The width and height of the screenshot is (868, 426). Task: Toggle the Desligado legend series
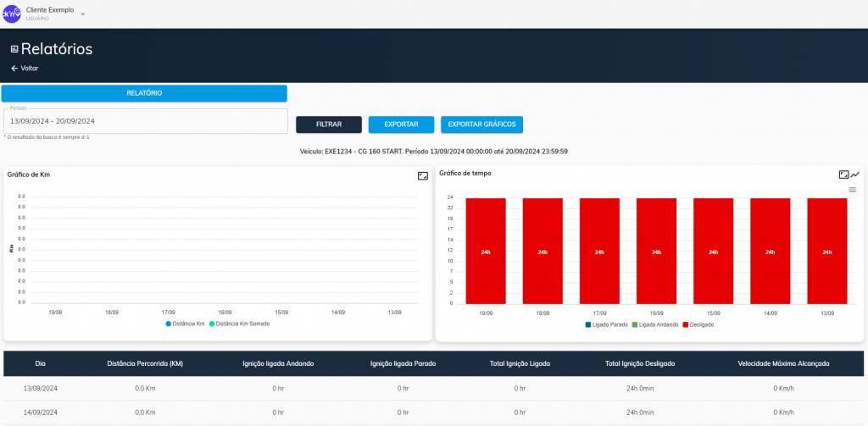698,324
